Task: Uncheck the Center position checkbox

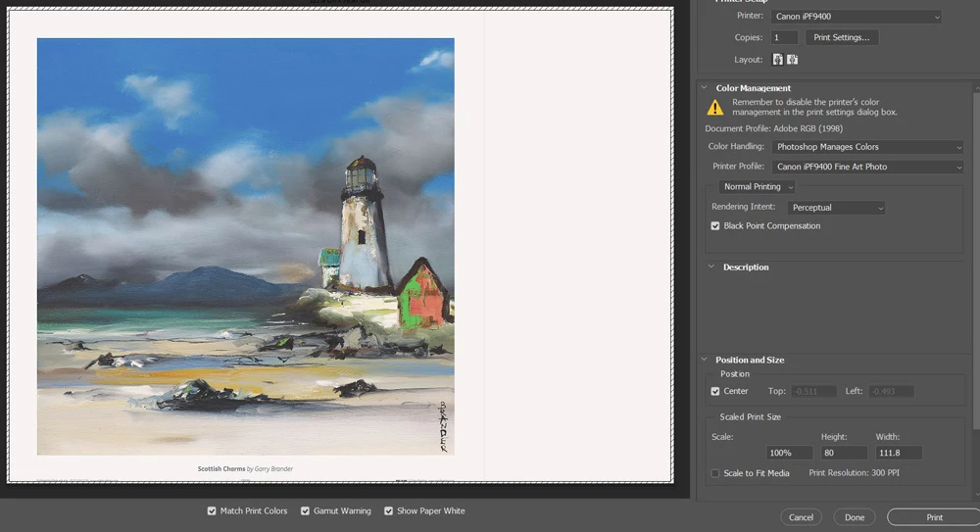Action: [715, 391]
